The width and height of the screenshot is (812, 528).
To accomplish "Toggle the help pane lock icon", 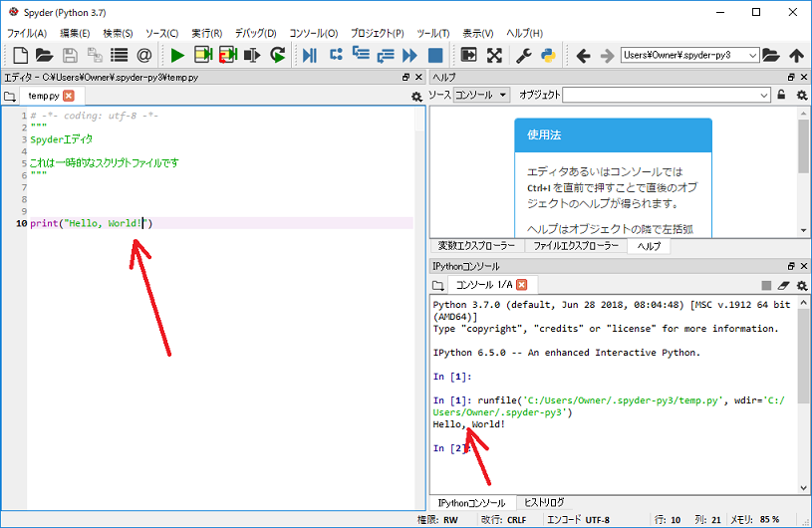I will 781,95.
